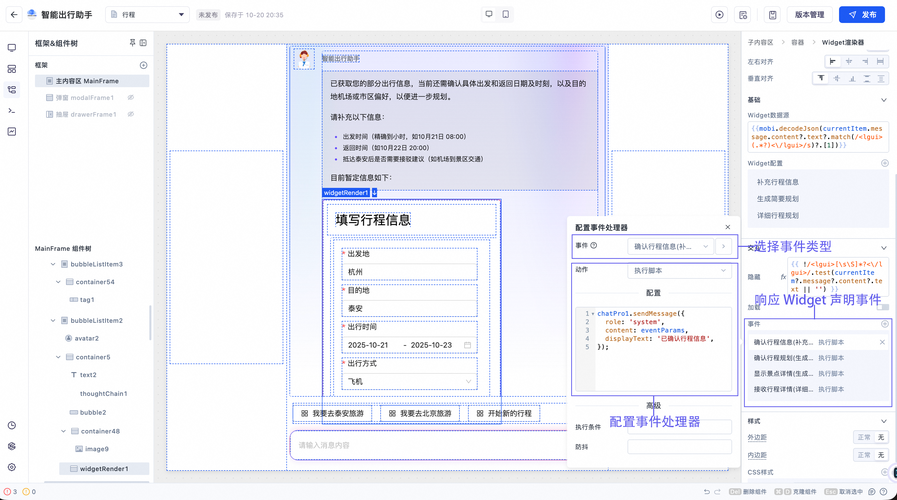Run the app with the play icon
The image size is (897, 500).
[x=720, y=15]
